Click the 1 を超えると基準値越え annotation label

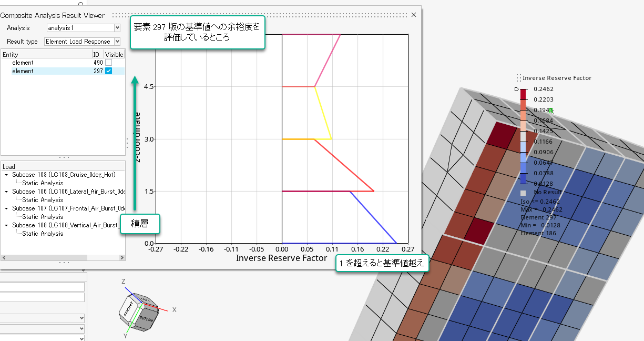point(382,263)
